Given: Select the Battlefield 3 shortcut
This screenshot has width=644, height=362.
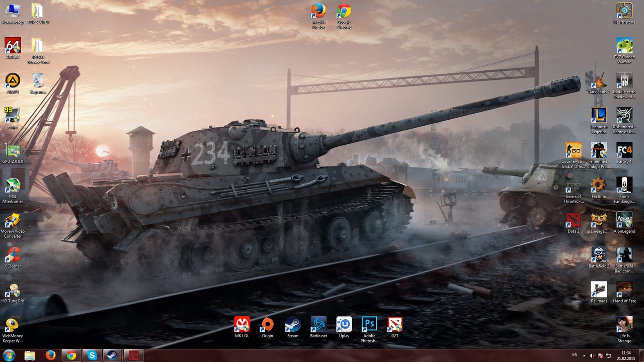Looking at the screenshot, I should click(x=599, y=258).
